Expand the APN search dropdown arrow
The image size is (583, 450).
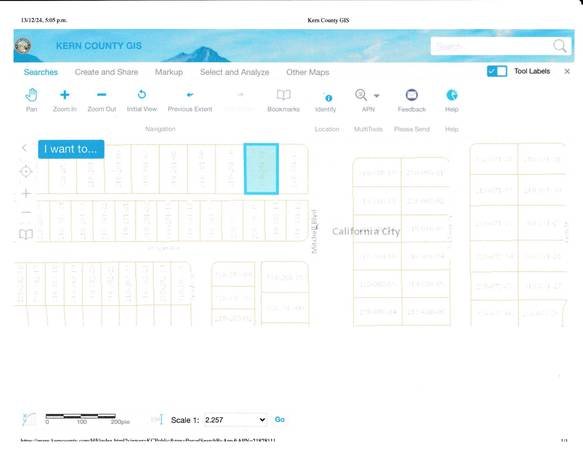click(376, 96)
